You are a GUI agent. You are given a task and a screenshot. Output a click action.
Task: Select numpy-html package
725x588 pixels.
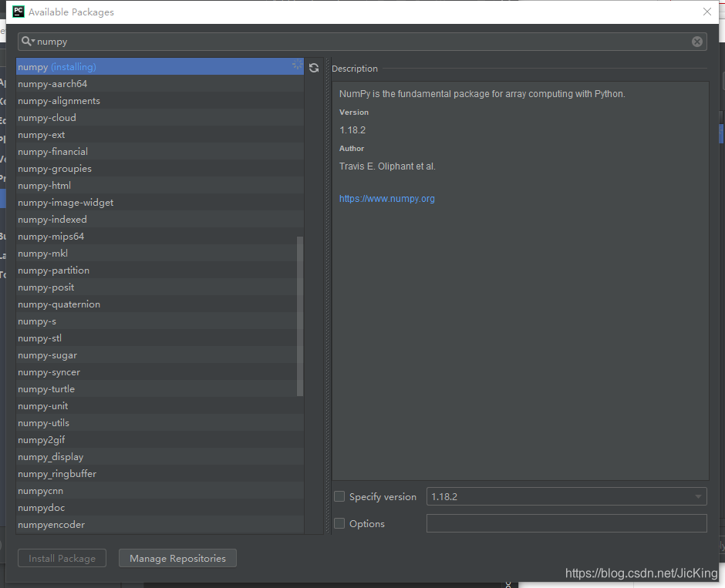[x=160, y=185]
